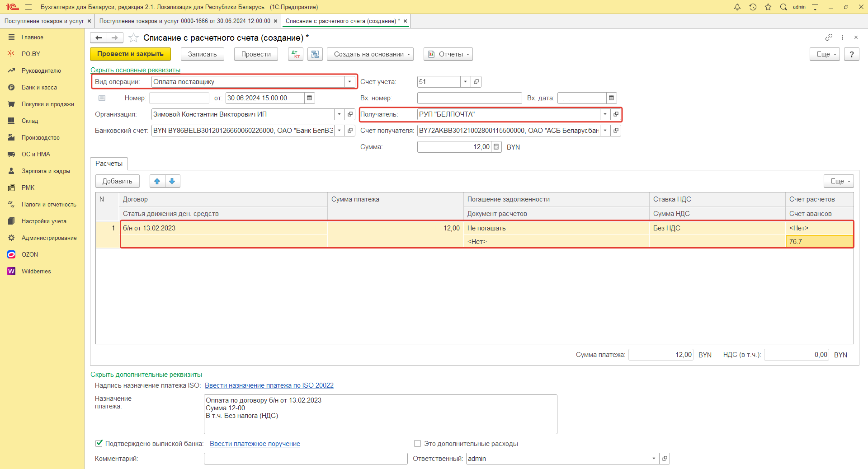
Task: Select Счет авансов cell 76.7
Action: tap(820, 242)
